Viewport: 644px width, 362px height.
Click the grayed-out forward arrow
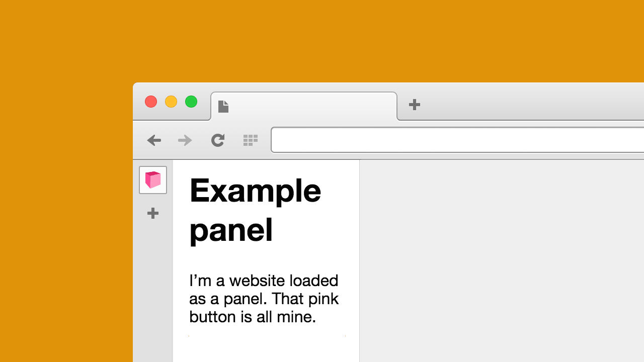[x=185, y=140]
